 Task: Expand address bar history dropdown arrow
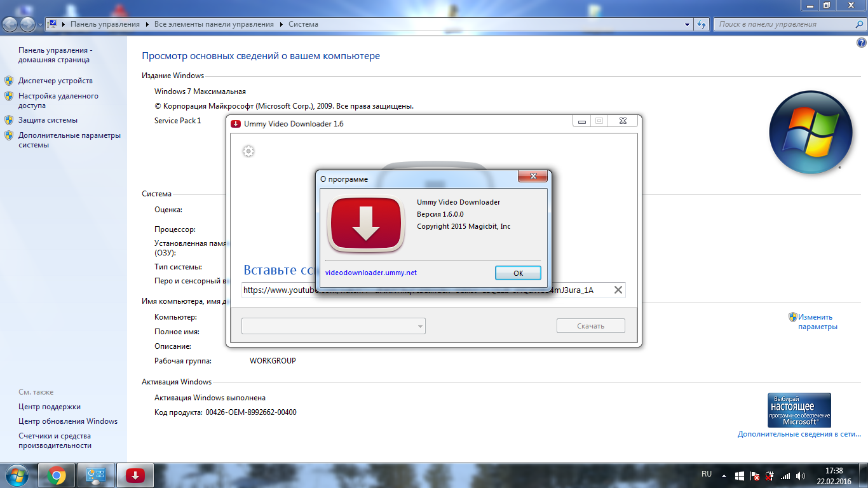[688, 24]
